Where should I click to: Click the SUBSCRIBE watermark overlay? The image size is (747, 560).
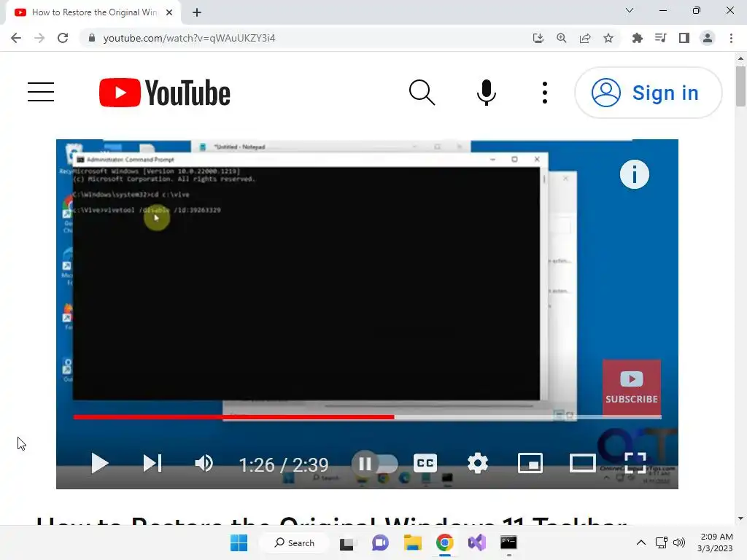pyautogui.click(x=631, y=388)
